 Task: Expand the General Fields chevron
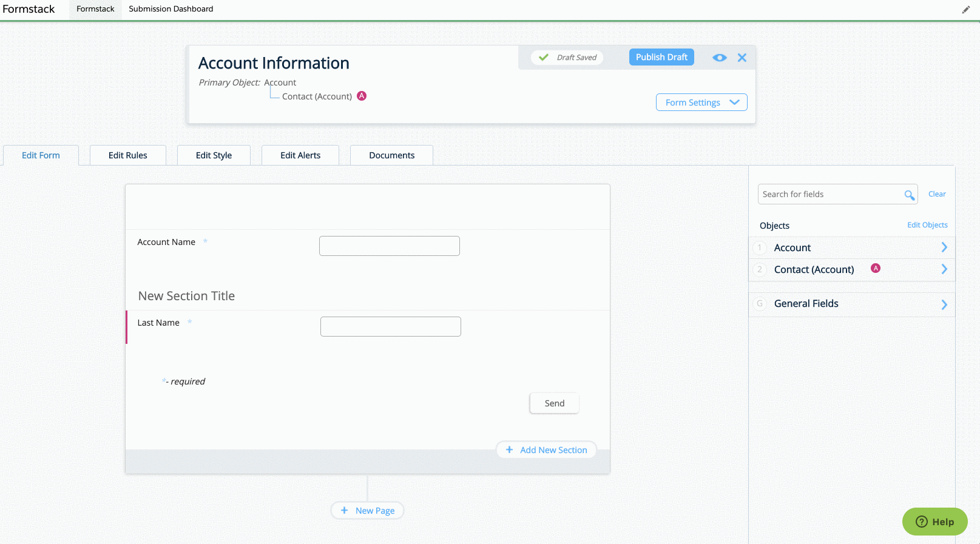point(944,304)
